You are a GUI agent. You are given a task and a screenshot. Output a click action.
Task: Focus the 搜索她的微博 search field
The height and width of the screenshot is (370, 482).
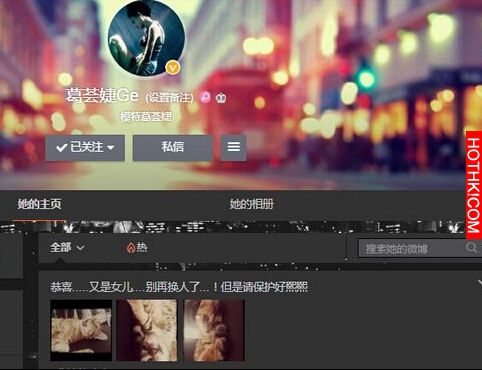(x=419, y=249)
